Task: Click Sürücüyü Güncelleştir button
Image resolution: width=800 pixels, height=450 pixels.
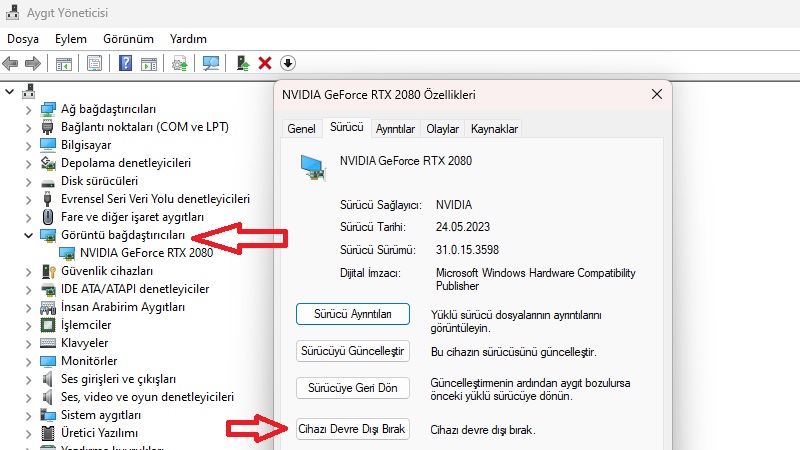Action: click(x=353, y=351)
